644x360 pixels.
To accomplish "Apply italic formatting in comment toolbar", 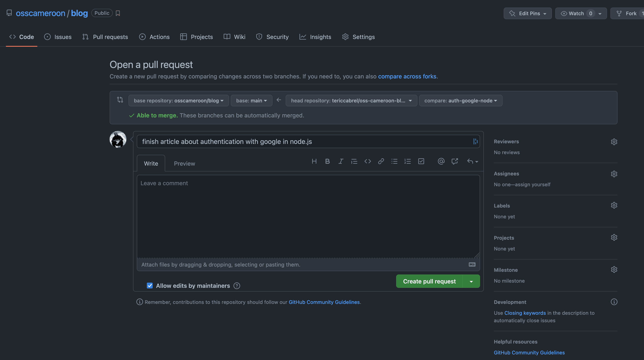I will (341, 161).
